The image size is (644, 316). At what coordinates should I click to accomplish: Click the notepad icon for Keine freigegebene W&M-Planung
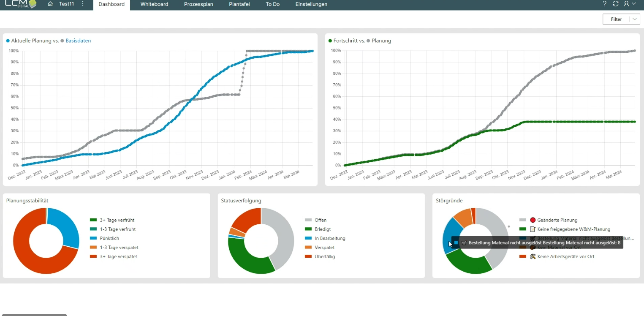[x=533, y=229]
